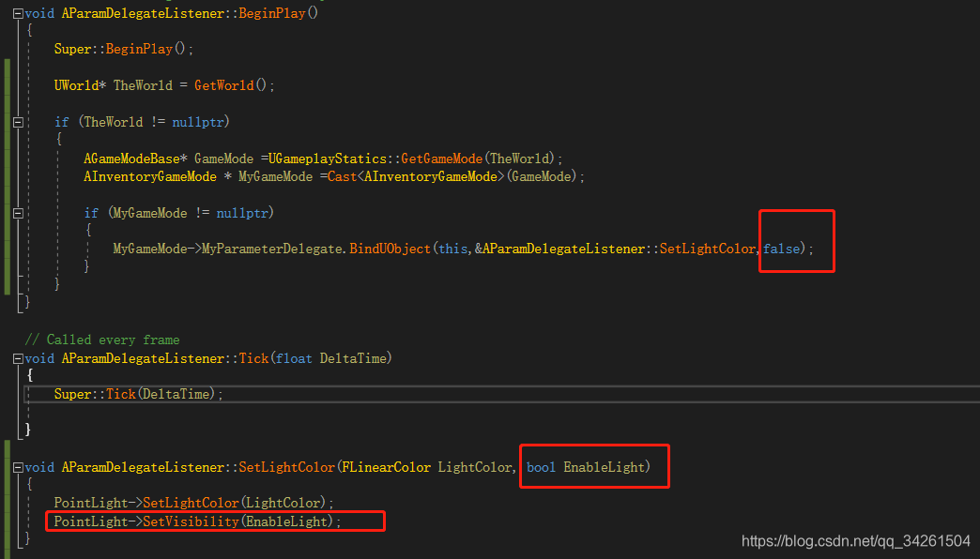Click 'AParamDelegateListener::Tick' definition name

click(165, 358)
